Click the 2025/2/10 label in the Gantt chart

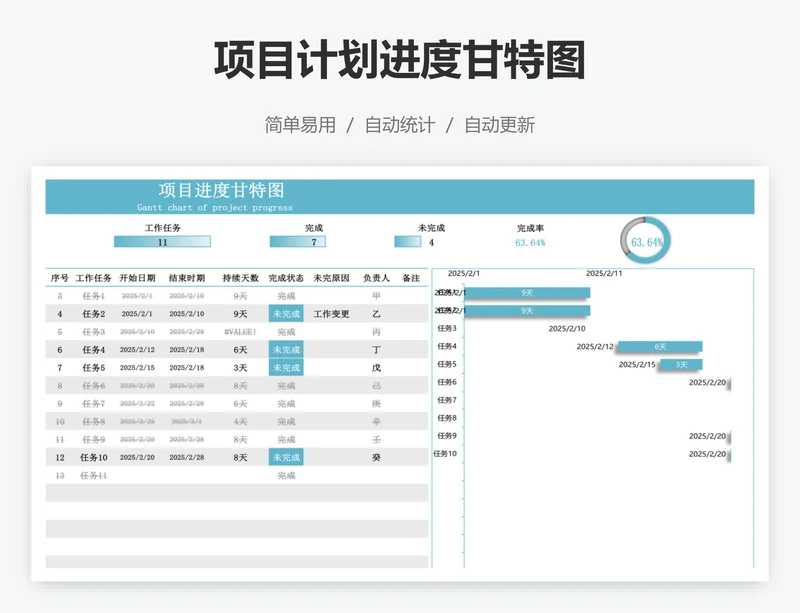tap(567, 329)
